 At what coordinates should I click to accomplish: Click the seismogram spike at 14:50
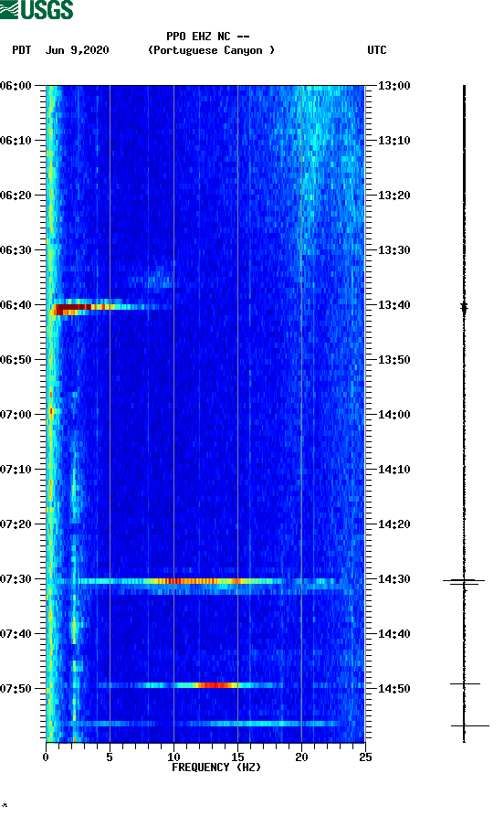tap(465, 684)
